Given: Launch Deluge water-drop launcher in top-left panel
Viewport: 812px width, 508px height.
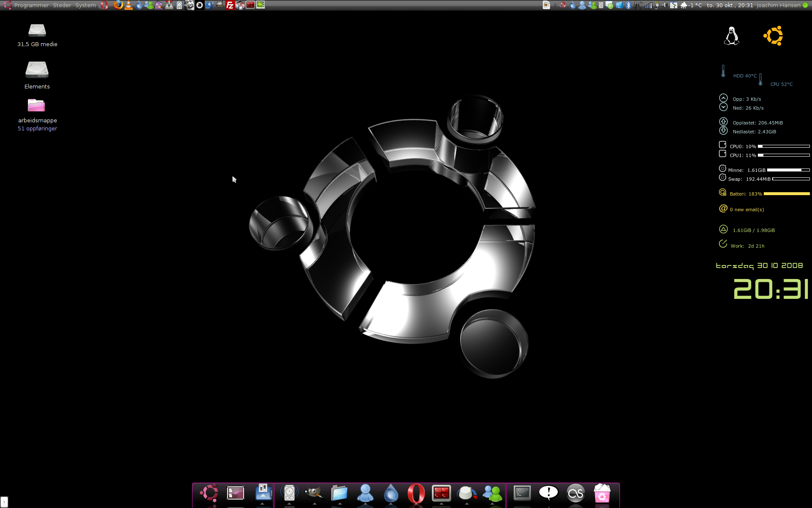Looking at the screenshot, I should (x=139, y=5).
